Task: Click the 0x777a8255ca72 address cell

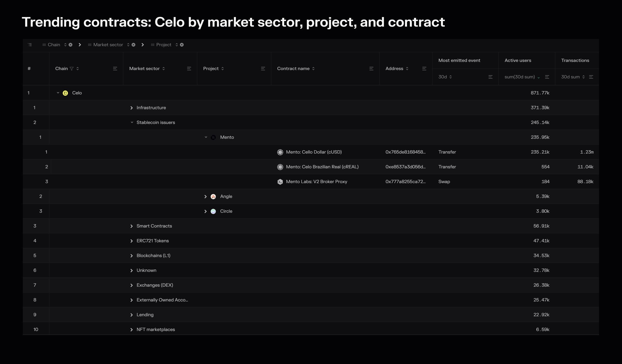Action: tap(405, 182)
